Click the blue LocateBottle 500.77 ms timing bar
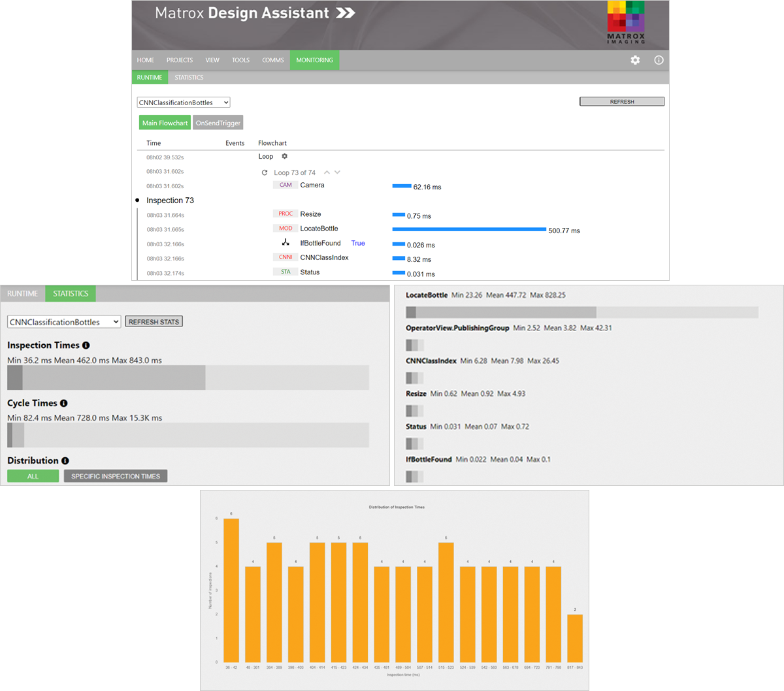Image resolution: width=784 pixels, height=691 pixels. (x=469, y=229)
